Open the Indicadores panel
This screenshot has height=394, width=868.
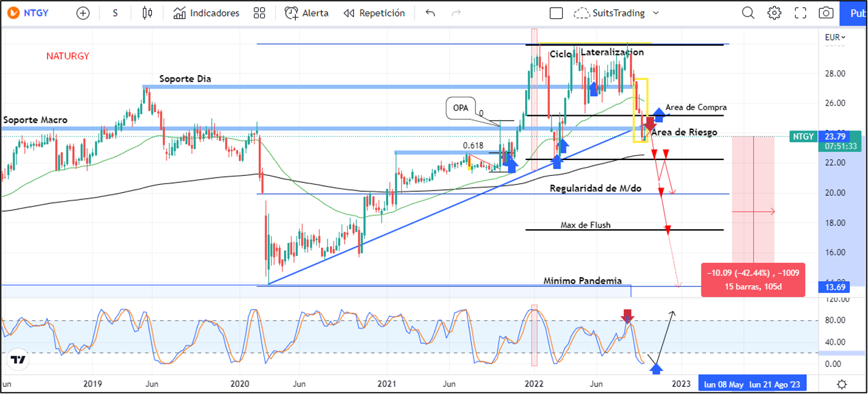point(206,13)
